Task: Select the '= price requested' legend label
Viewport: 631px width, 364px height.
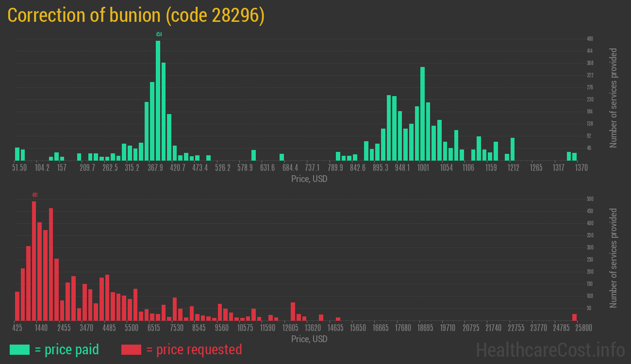Action: tap(194, 349)
